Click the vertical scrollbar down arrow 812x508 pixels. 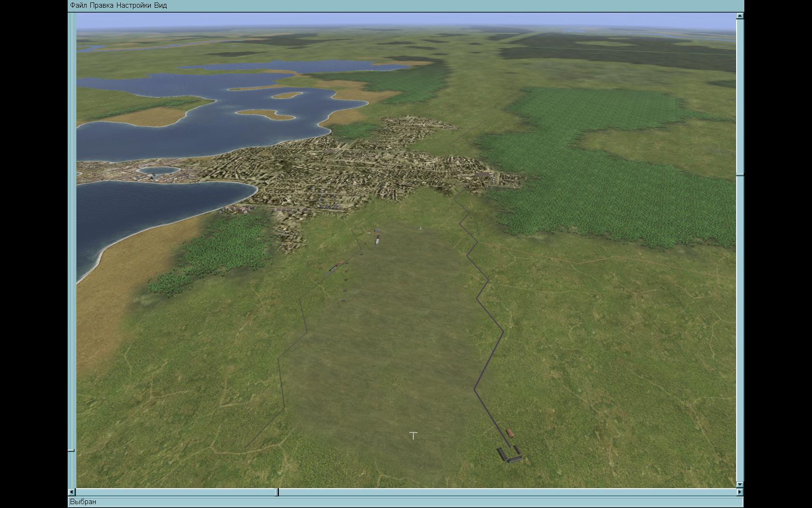(740, 484)
